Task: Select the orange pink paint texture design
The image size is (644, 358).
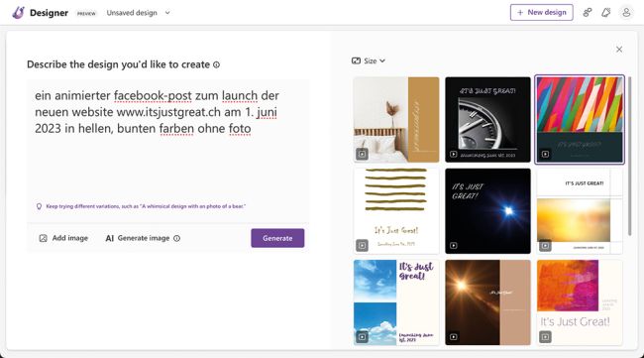Action: tap(580, 302)
